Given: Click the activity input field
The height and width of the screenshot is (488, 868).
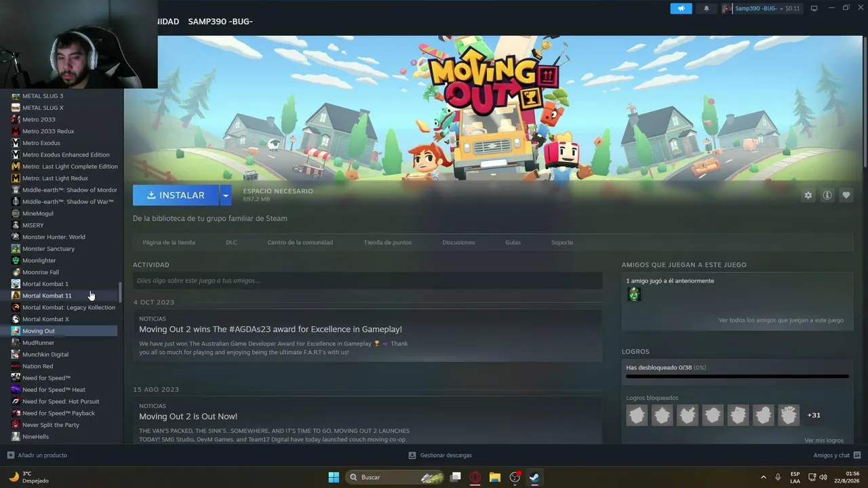Looking at the screenshot, I should click(368, 281).
